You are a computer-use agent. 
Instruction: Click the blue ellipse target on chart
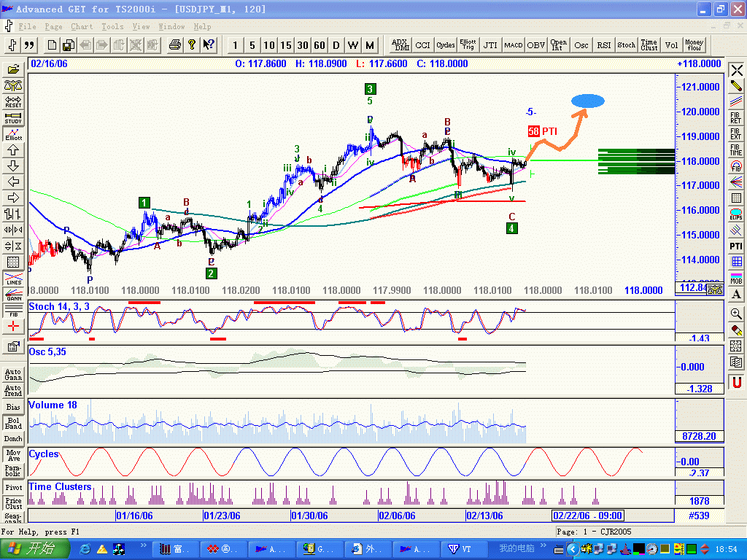click(588, 101)
